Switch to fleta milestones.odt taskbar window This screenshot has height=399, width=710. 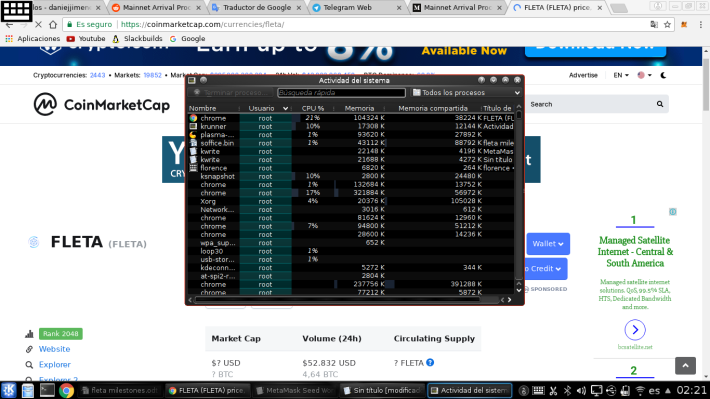tap(120, 390)
